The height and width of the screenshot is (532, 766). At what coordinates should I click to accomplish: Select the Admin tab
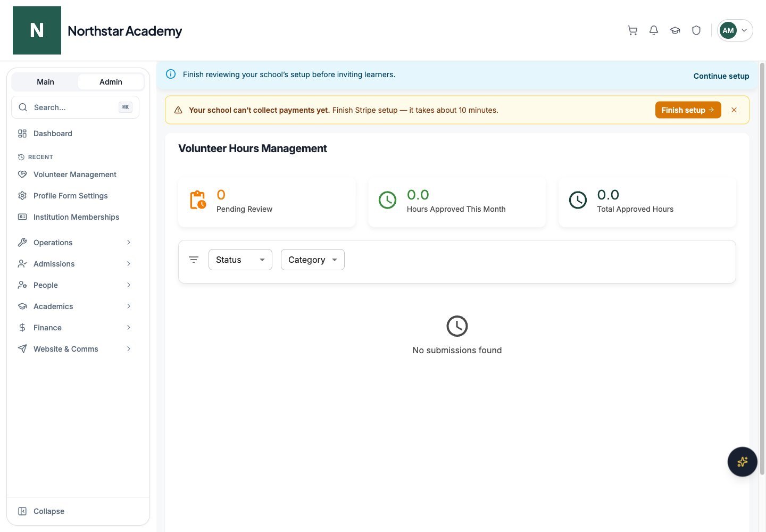coord(111,82)
